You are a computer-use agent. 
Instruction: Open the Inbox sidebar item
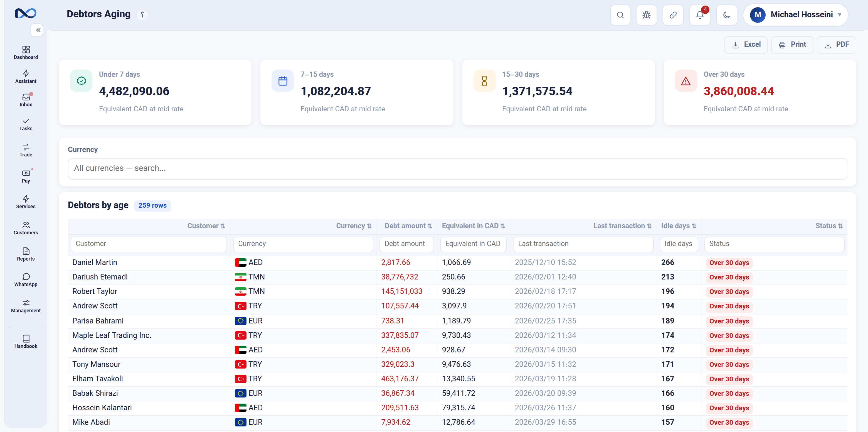[x=26, y=100]
